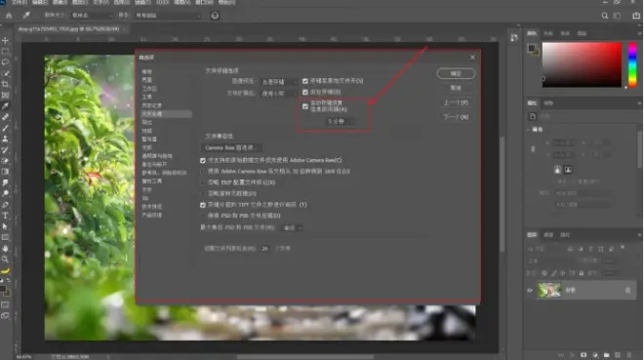Toggle auto-save recovery information checkbox
Viewport: 644px width, 360px height.
pyautogui.click(x=305, y=106)
